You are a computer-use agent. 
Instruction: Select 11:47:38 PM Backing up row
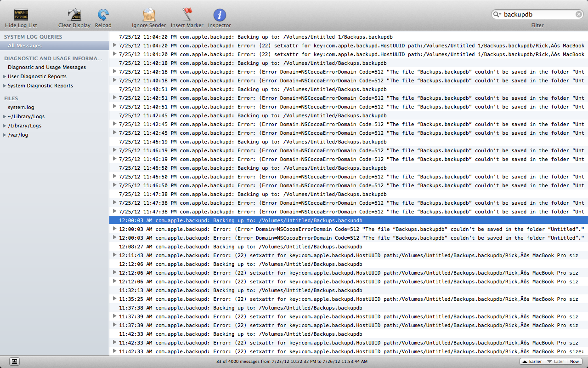point(349,194)
